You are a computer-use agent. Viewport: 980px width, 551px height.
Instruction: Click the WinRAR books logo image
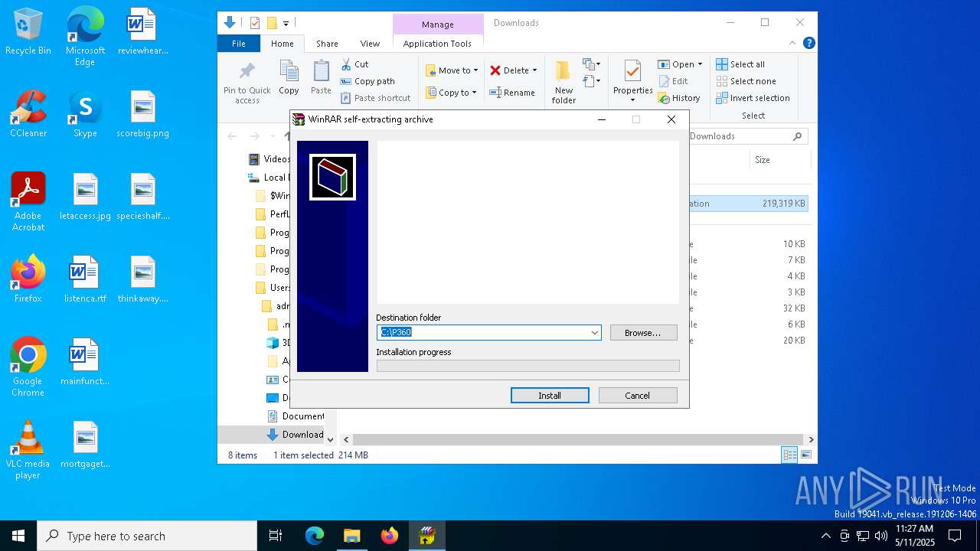pos(332,178)
